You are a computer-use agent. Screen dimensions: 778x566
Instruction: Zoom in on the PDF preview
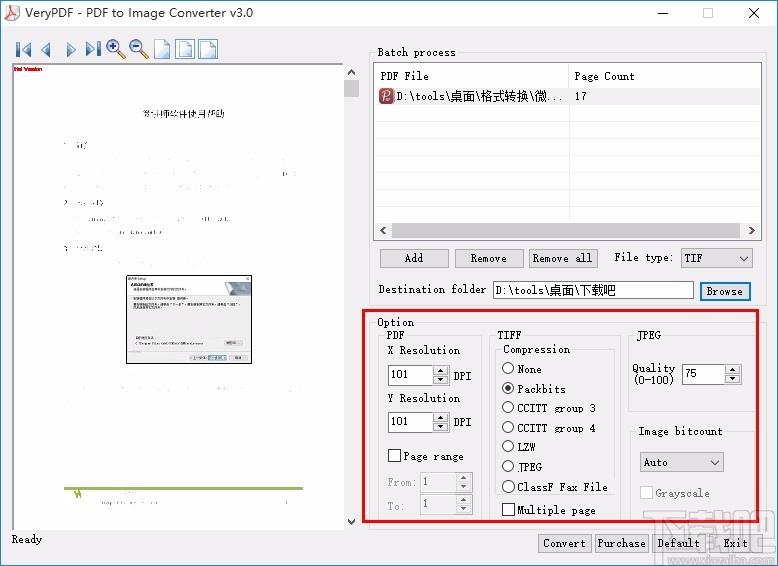[x=116, y=49]
